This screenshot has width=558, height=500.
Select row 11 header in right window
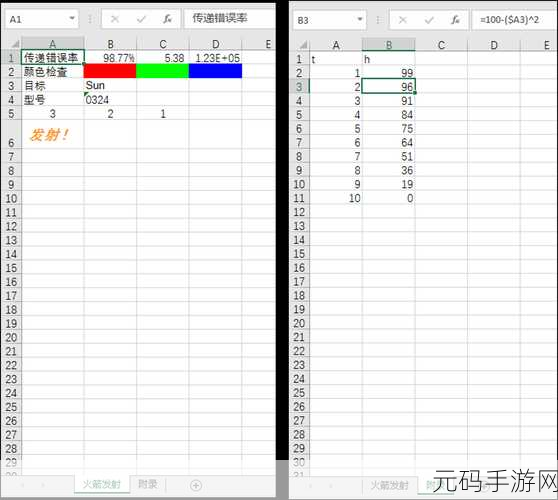(x=299, y=198)
